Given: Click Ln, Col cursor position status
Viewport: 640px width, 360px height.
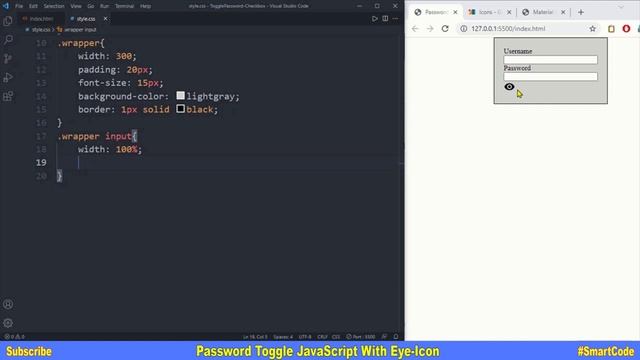Looking at the screenshot, I should (255, 337).
